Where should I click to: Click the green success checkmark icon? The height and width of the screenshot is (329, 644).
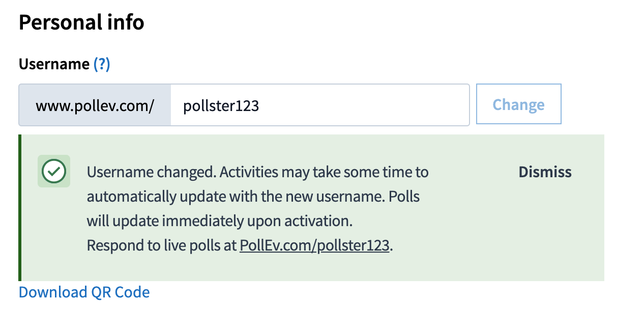click(x=54, y=171)
